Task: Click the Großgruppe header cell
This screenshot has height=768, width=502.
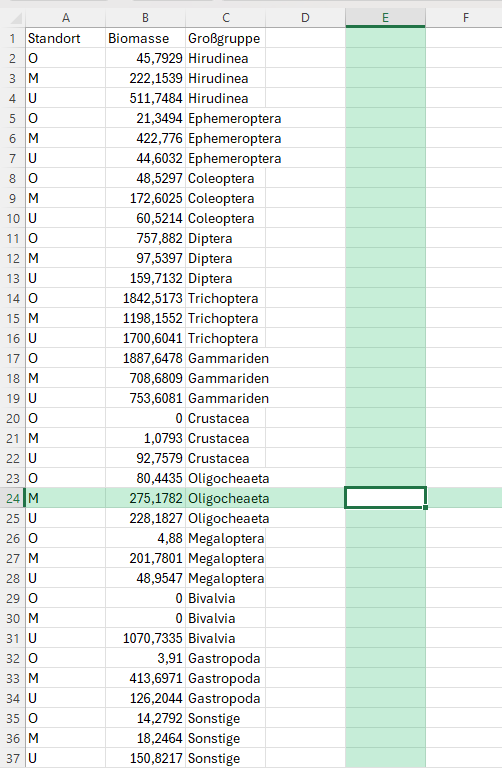Action: 225,38
